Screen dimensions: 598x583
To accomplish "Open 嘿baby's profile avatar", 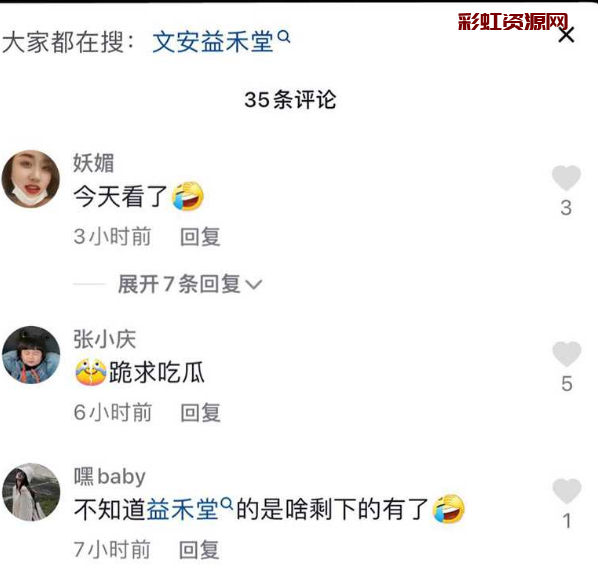I will (31, 492).
